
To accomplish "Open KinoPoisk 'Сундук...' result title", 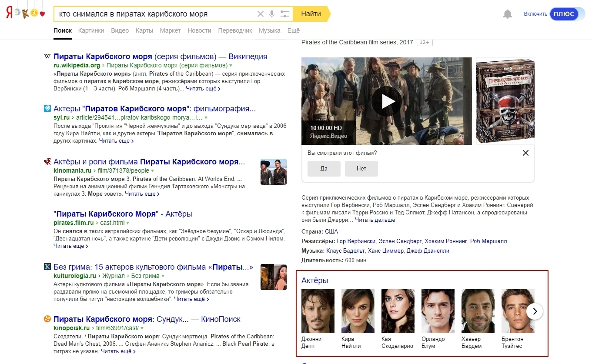I will pos(147,319).
